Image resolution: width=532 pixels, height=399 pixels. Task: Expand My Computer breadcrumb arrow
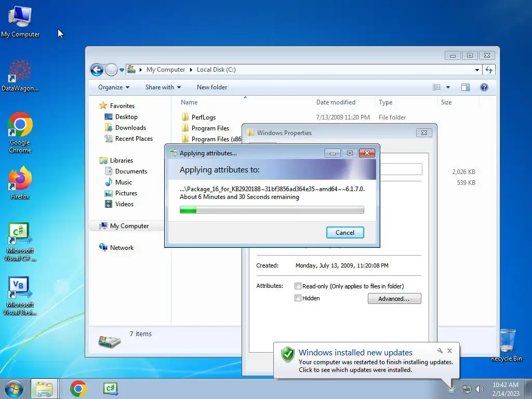(191, 70)
